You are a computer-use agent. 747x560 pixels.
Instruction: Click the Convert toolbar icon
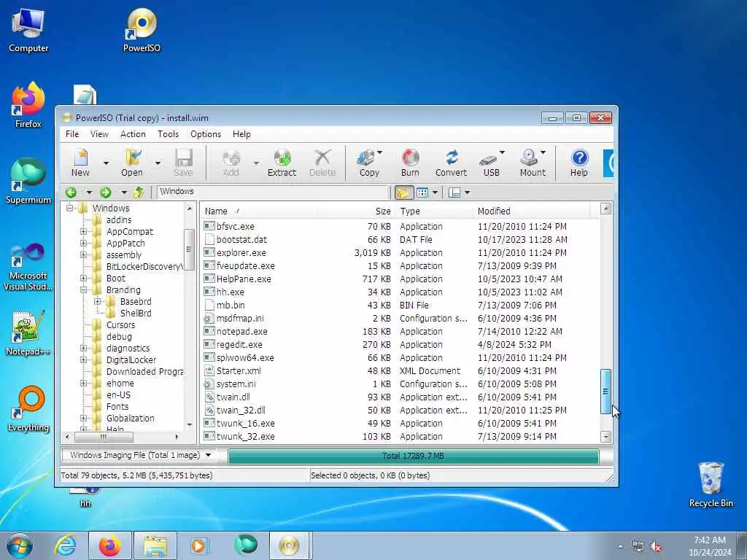(x=451, y=163)
